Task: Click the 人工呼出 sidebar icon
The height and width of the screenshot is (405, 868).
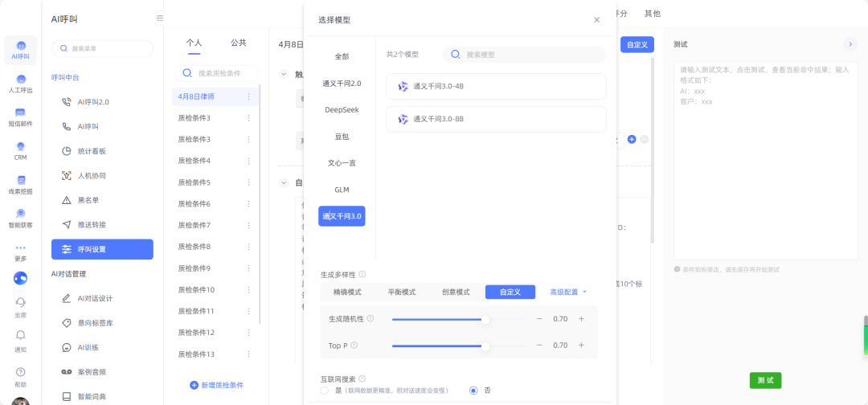Action: click(21, 82)
